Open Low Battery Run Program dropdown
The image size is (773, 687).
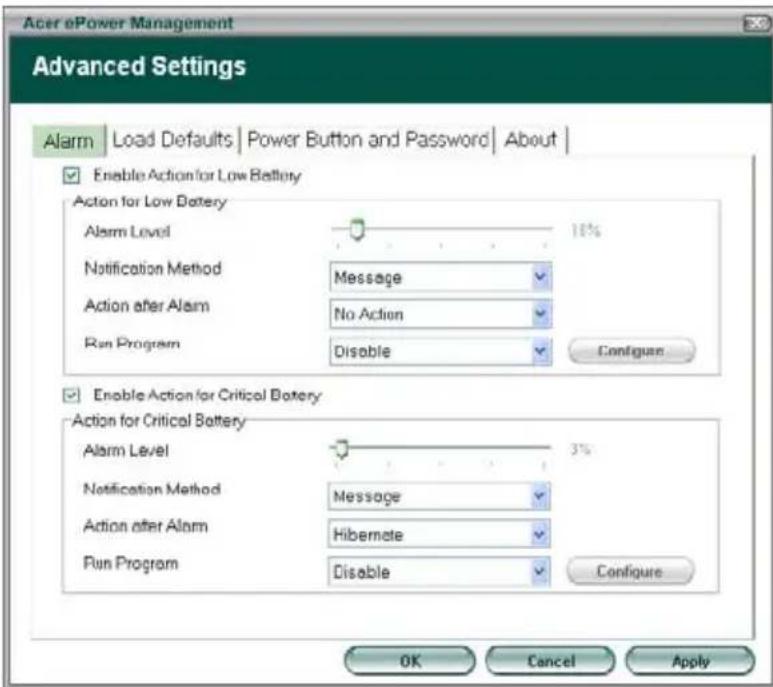(440, 351)
